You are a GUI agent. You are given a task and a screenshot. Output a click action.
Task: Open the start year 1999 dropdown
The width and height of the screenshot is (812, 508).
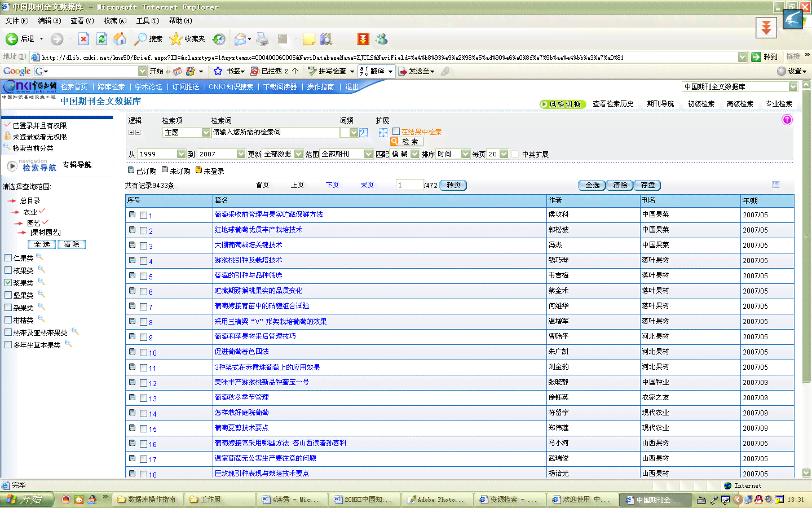[181, 154]
